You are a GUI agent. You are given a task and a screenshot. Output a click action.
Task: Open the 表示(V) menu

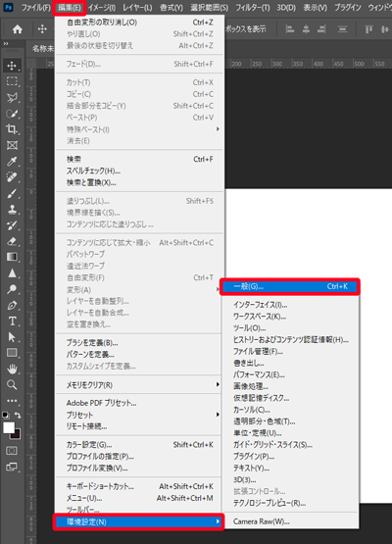[x=315, y=7]
